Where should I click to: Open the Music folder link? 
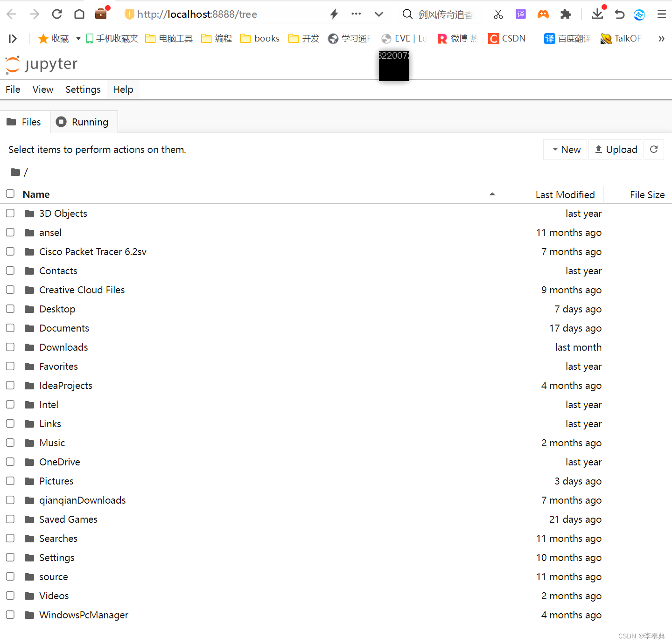[52, 443]
